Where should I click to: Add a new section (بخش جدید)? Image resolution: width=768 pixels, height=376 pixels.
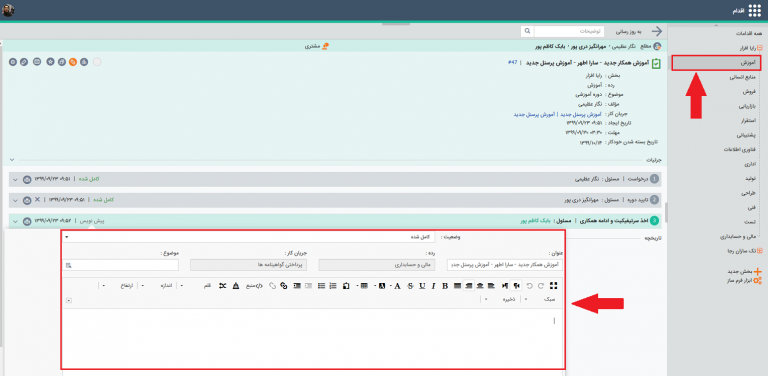tap(744, 271)
